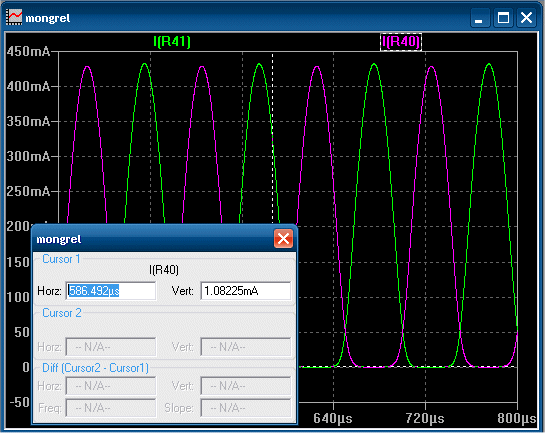545x433 pixels.
Task: Close the mongrel cursor dialog
Action: click(283, 239)
